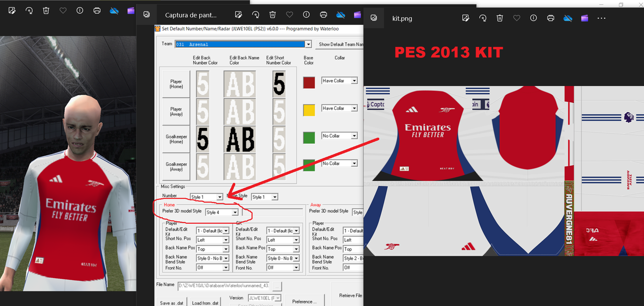
Task: Click the Player (Away) row button
Action: tap(176, 111)
